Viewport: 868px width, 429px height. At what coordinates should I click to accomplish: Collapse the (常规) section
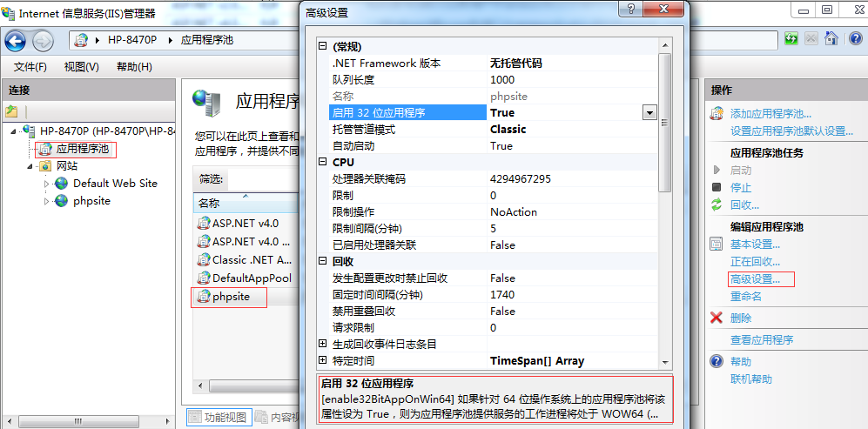(x=323, y=46)
